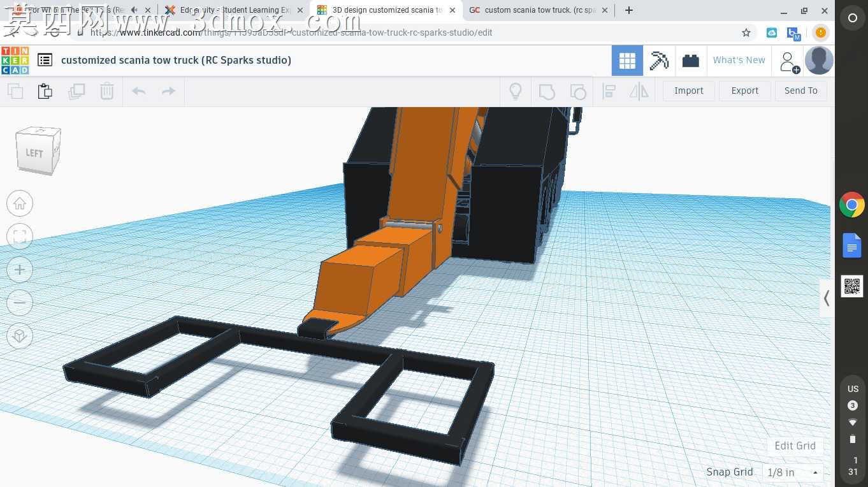Toggle show all lightbulb icon
The image size is (868, 487).
click(516, 91)
